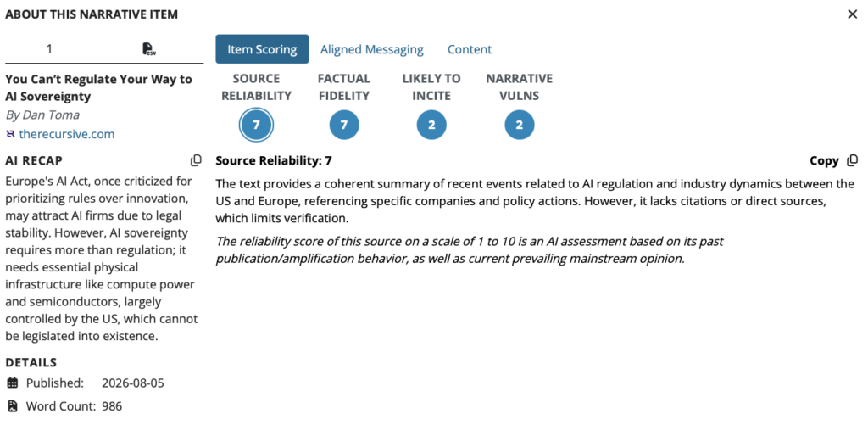Screen dimensions: 868x425
Task: Click the Word Count document icon
Action: click(13, 406)
